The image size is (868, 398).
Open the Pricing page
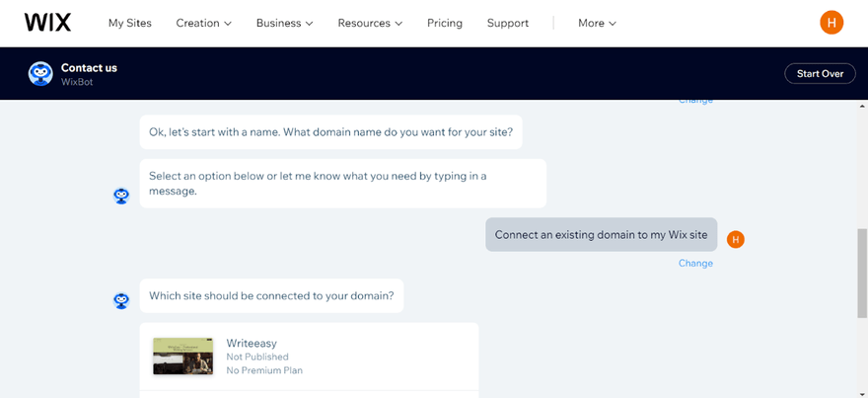point(445,24)
